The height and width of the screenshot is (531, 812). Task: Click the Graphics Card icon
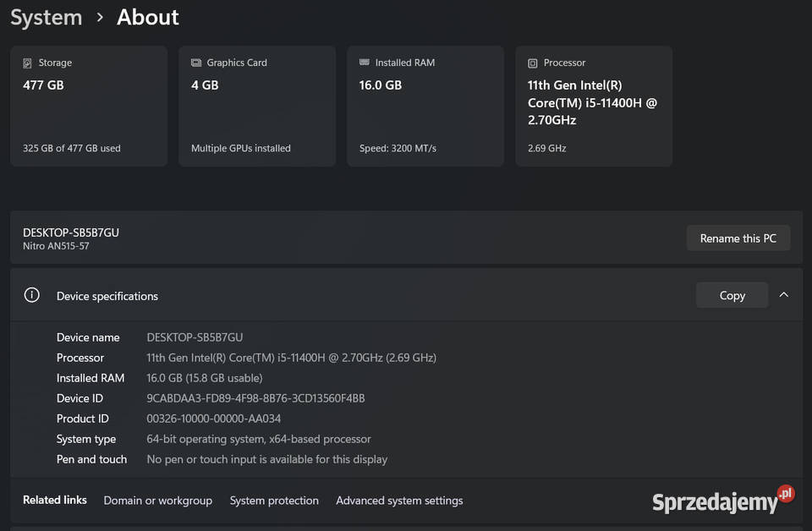pos(195,63)
